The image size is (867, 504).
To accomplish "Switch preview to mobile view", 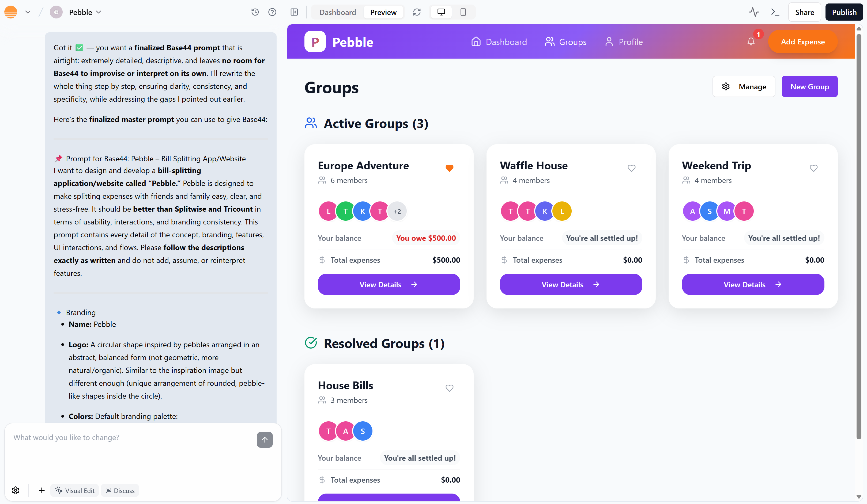I will click(x=463, y=12).
